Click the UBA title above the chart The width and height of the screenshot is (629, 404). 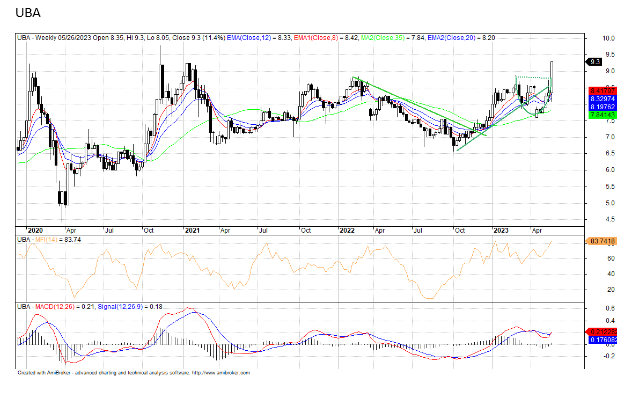coord(28,13)
